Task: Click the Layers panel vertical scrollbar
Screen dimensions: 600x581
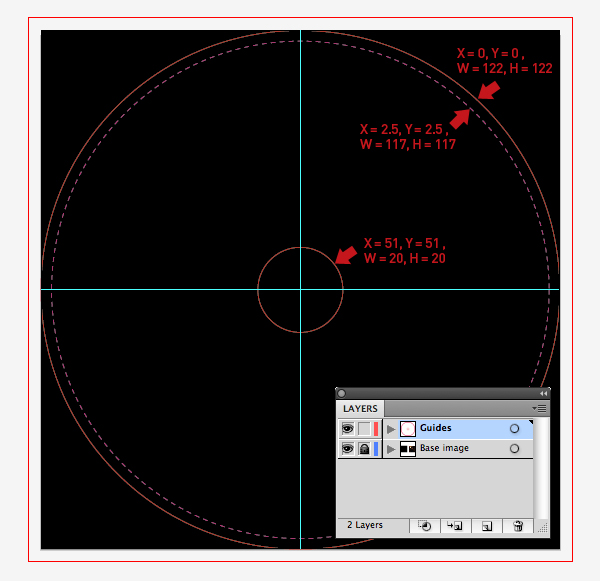Action: point(541,468)
